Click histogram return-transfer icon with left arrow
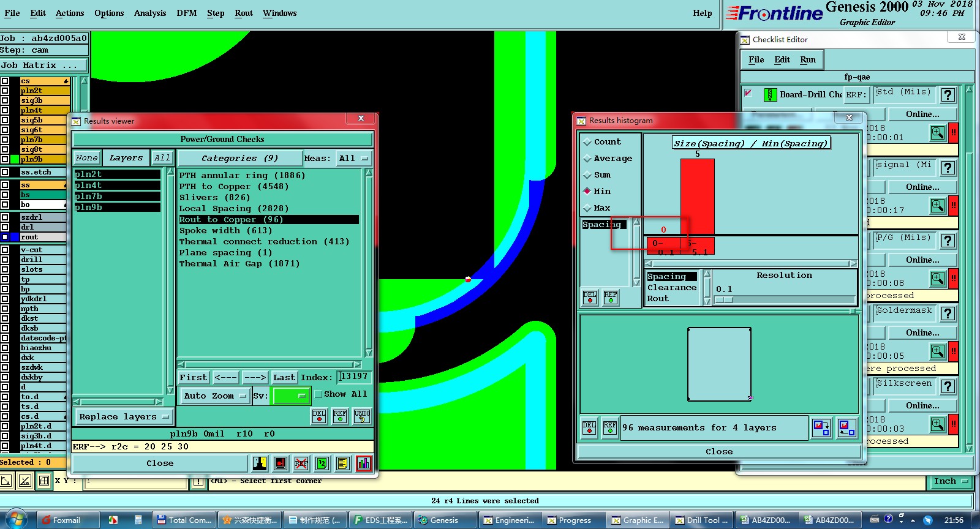 (x=847, y=427)
